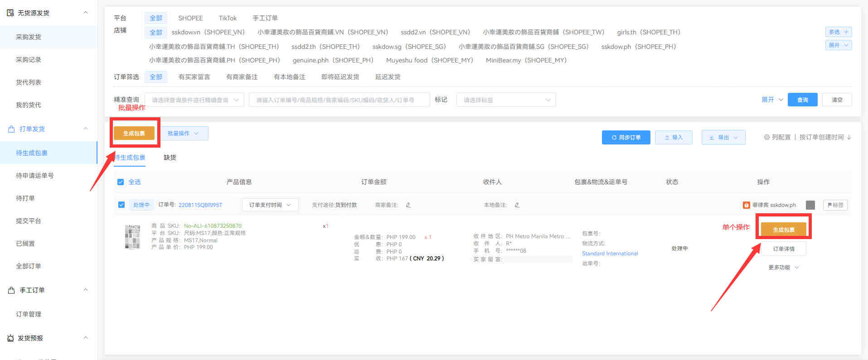Click the 打单发货 bag icon
The width and height of the screenshot is (868, 360).
pyautogui.click(x=11, y=129)
